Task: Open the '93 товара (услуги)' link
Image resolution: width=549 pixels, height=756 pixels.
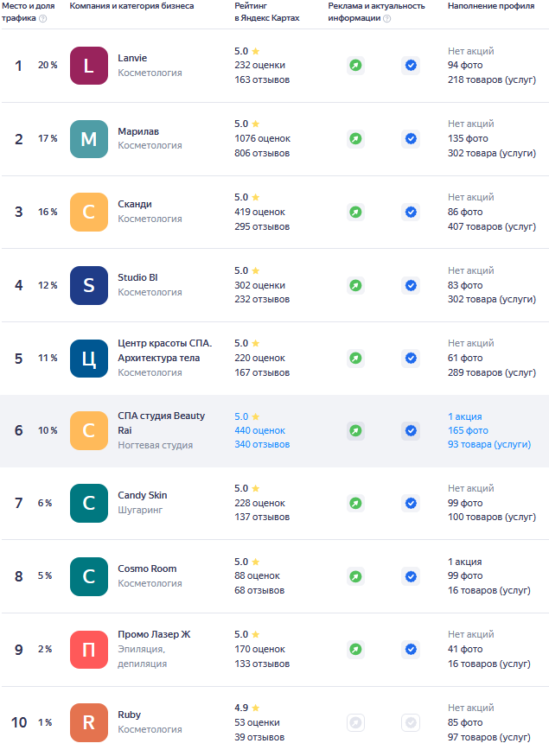Action: 489,445
